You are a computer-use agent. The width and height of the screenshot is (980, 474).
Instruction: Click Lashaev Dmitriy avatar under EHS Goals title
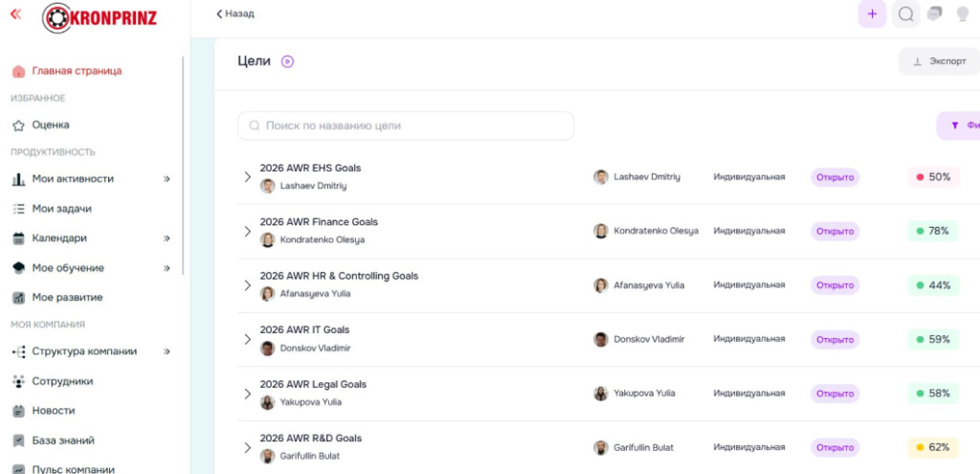(268, 186)
